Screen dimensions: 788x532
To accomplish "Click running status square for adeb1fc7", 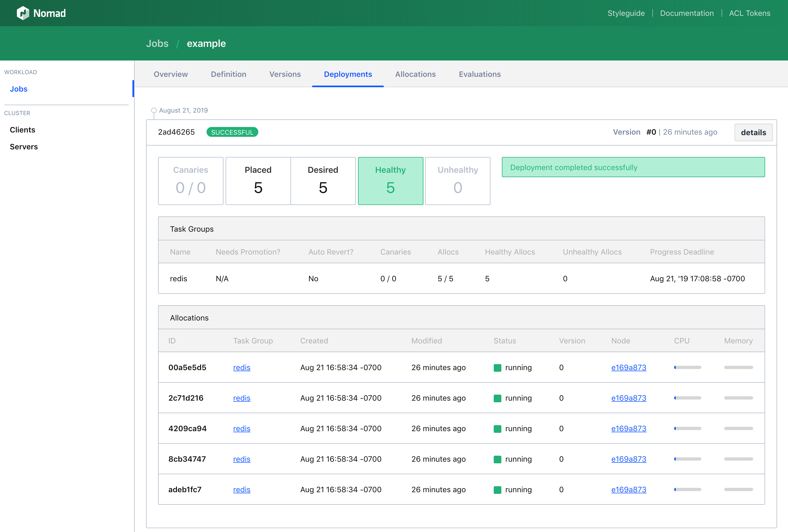I will (x=498, y=489).
